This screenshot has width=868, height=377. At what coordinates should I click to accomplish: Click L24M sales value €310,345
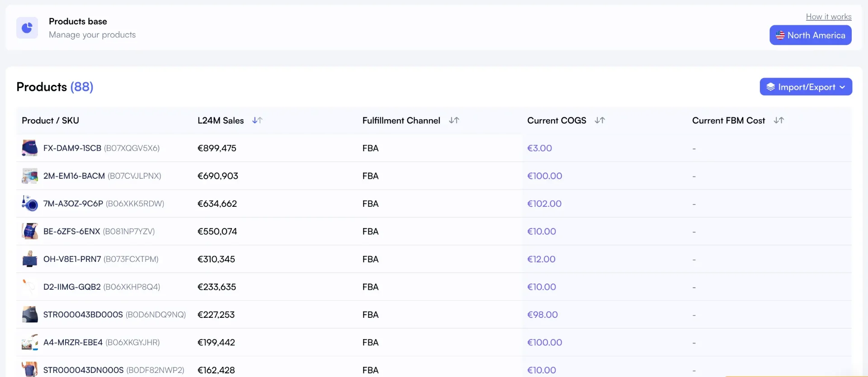[x=216, y=259]
